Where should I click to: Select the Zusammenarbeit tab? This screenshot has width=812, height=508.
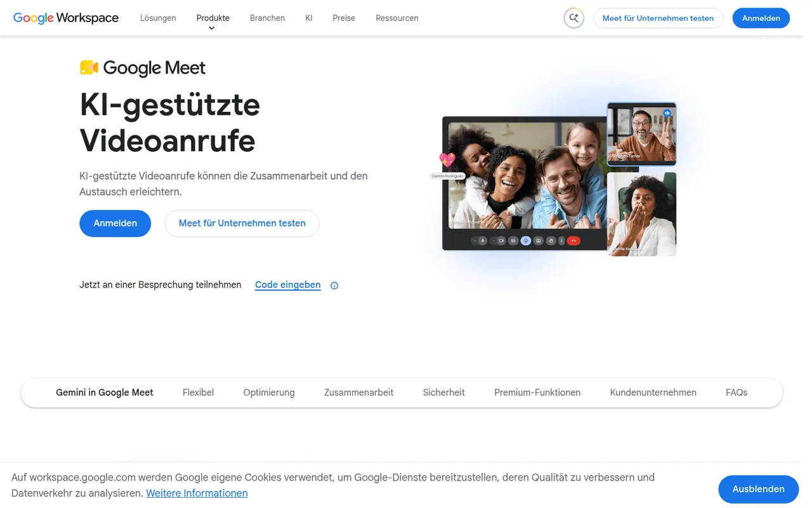click(359, 392)
